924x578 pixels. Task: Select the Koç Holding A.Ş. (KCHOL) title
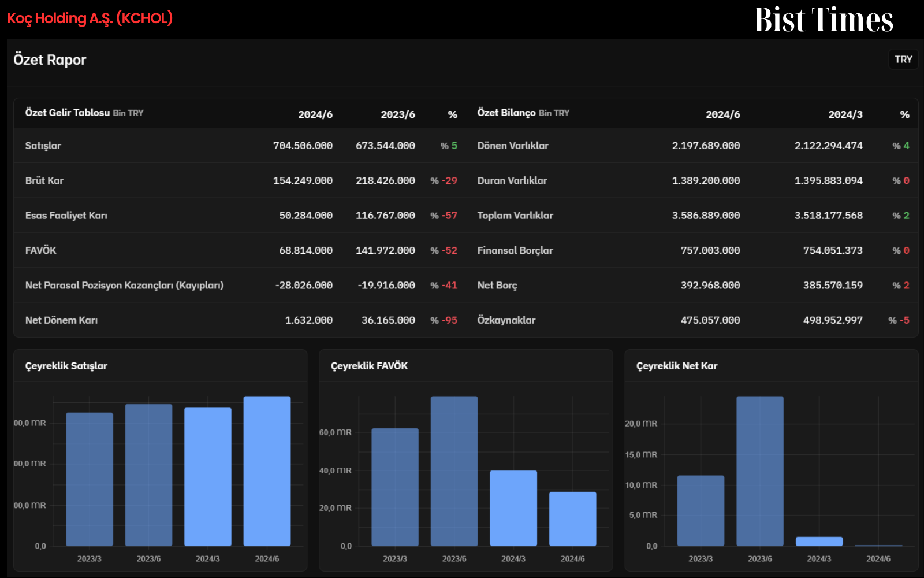[x=90, y=18]
